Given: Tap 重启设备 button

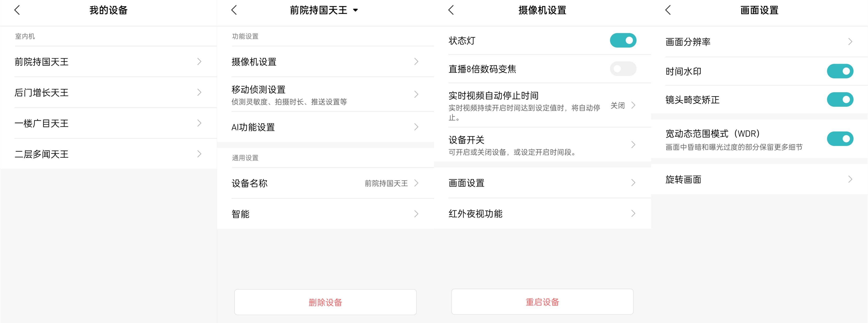Looking at the screenshot, I should (543, 302).
